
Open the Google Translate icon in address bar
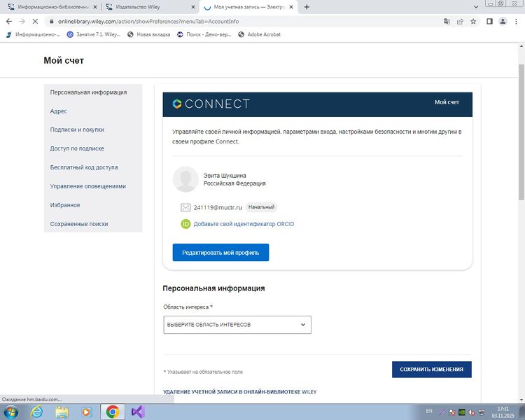click(x=447, y=21)
